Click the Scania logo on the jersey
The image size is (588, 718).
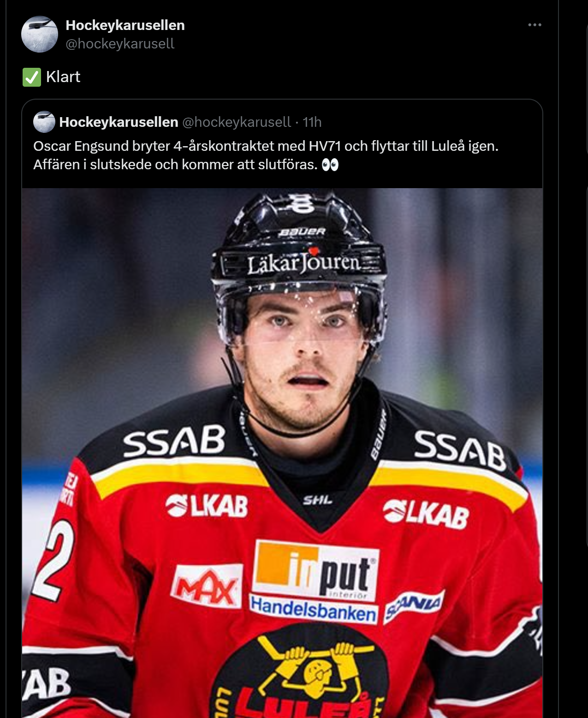[414, 605]
